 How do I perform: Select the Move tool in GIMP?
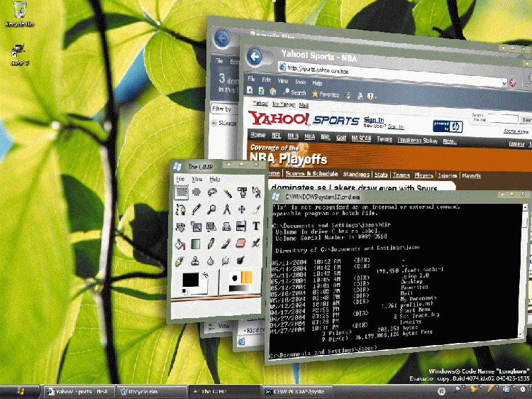click(x=242, y=209)
